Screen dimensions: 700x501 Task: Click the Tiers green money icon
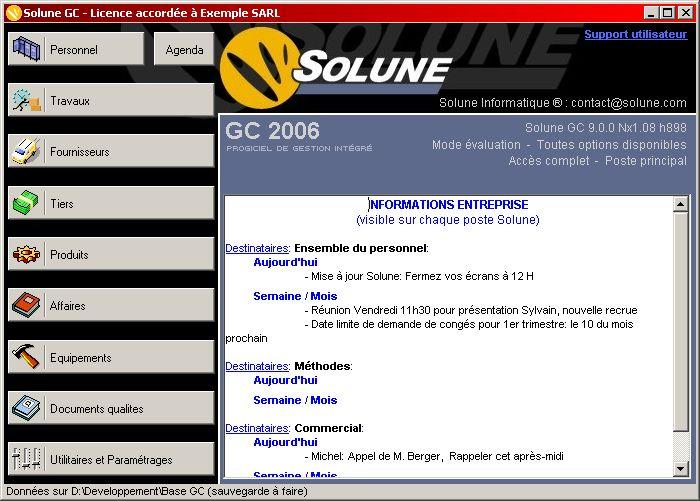tap(26, 203)
